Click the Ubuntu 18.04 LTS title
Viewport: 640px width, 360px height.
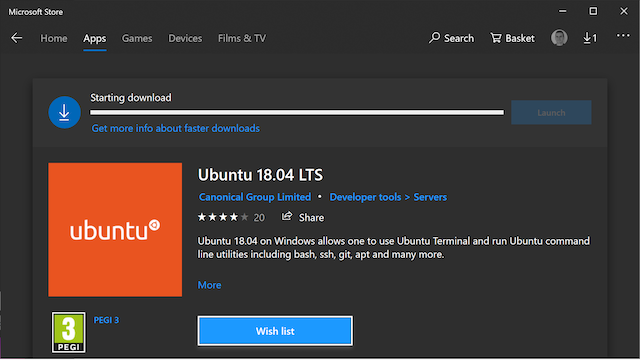click(x=260, y=175)
